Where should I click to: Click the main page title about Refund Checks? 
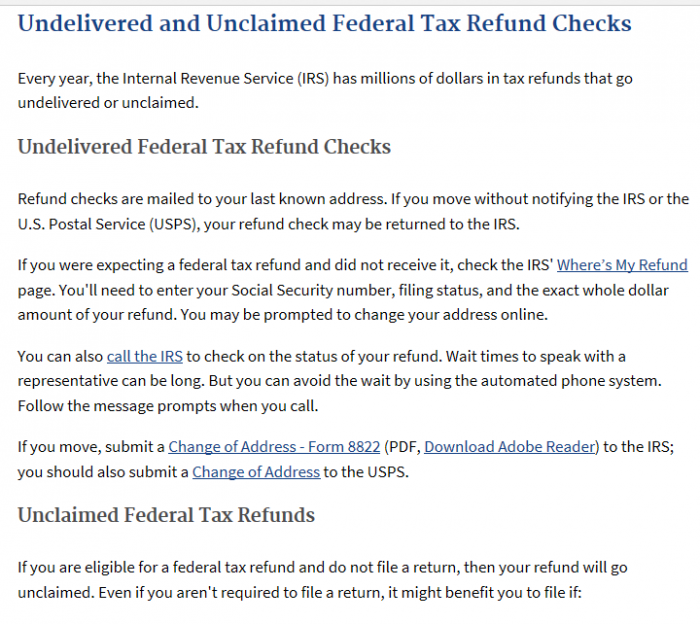[x=325, y=24]
